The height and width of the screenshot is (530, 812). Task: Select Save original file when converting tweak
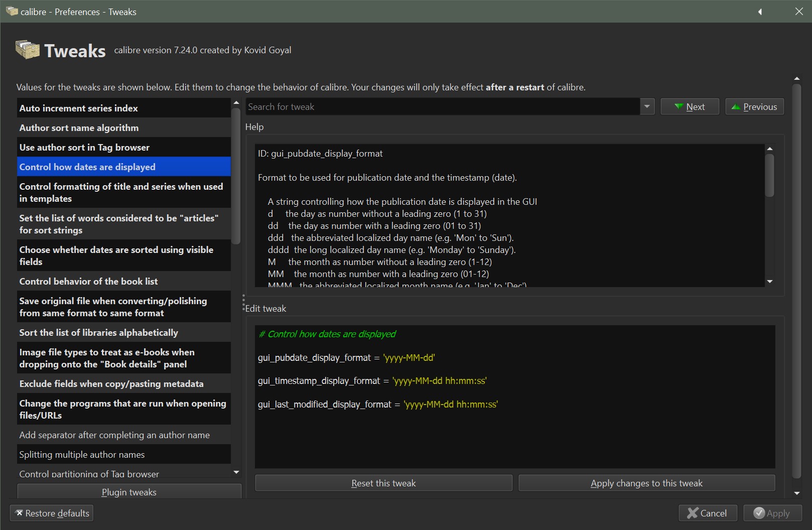[x=124, y=307]
